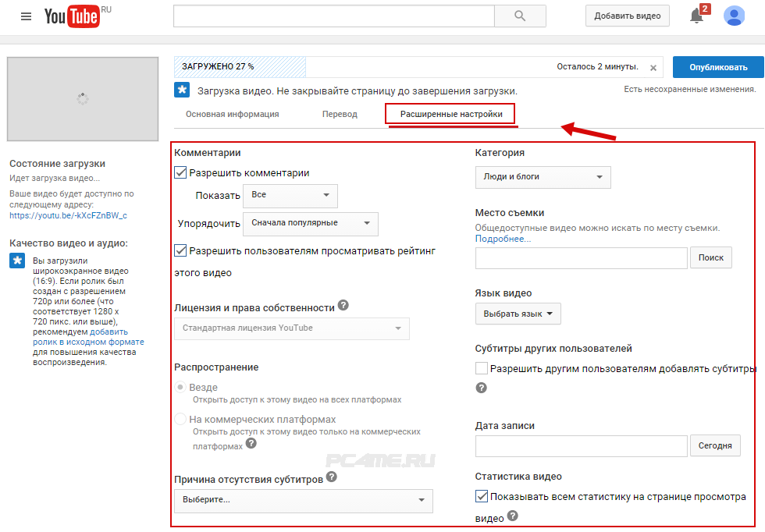The height and width of the screenshot is (532, 765).
Task: Click the star icon in quality section
Action: [x=17, y=261]
